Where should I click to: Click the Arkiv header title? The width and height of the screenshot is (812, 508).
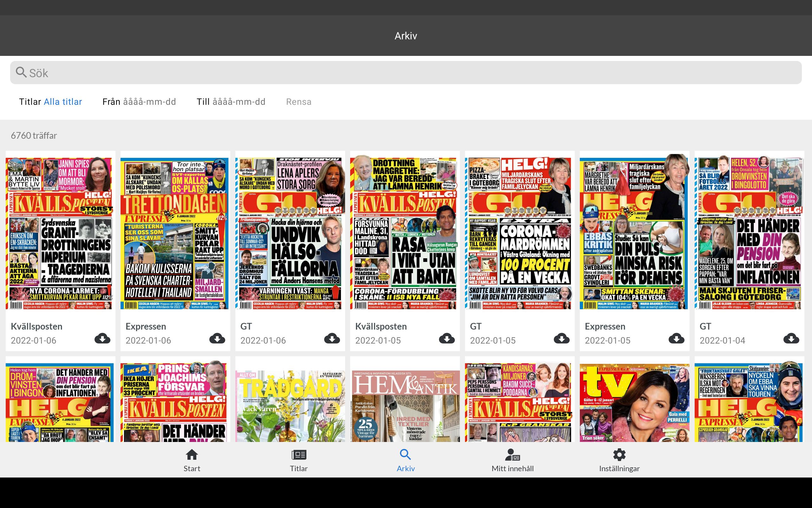tap(406, 36)
